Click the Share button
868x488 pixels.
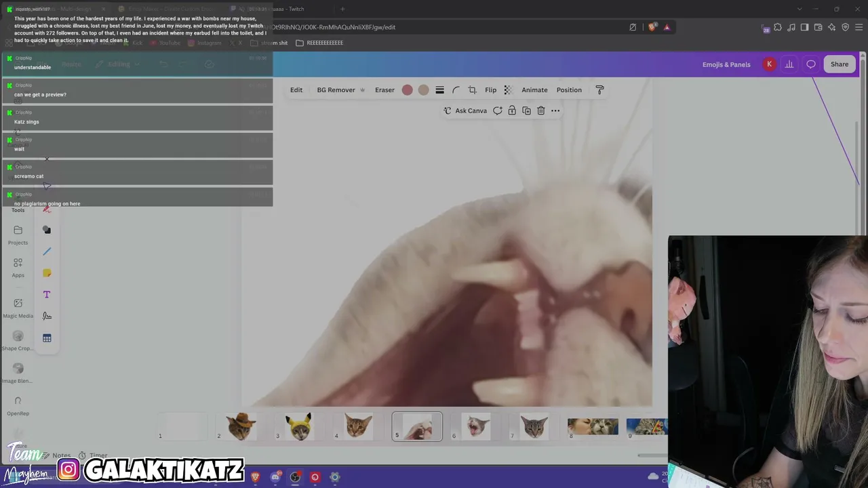point(840,64)
